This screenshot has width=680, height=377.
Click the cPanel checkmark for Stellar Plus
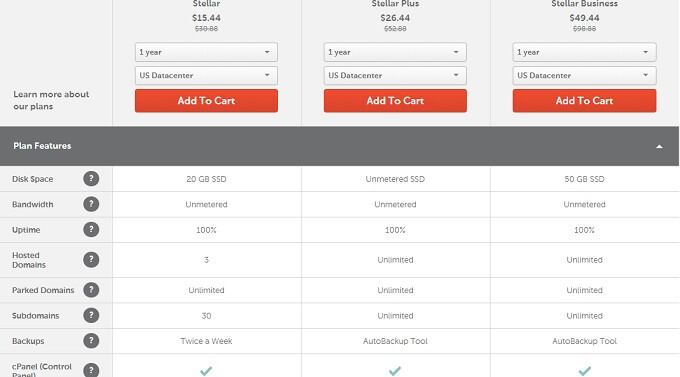pyautogui.click(x=395, y=371)
